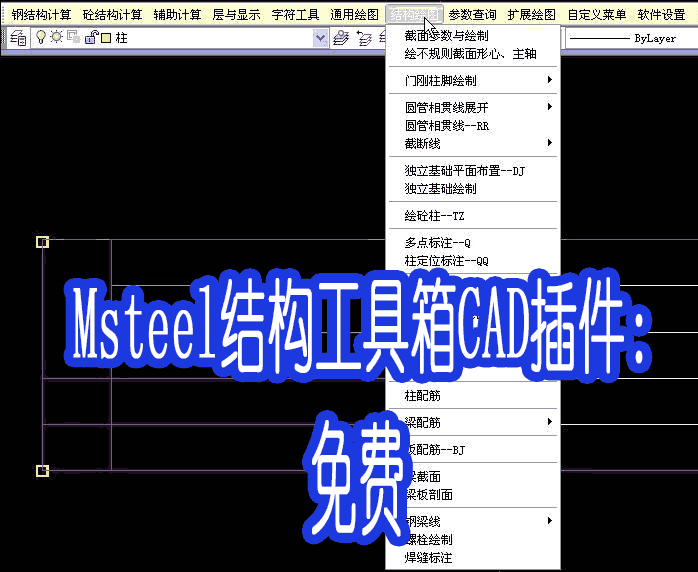Expand the 截断线 submenu
Screen dimensions: 698x572
pyautogui.click(x=473, y=143)
